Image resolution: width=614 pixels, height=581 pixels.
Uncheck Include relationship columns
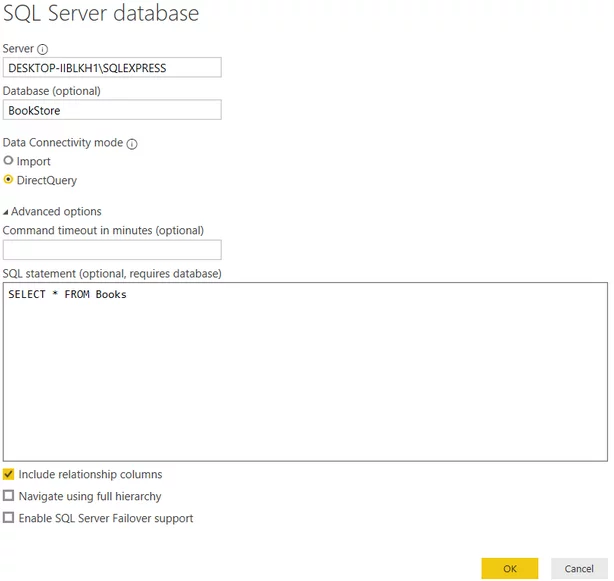click(9, 474)
